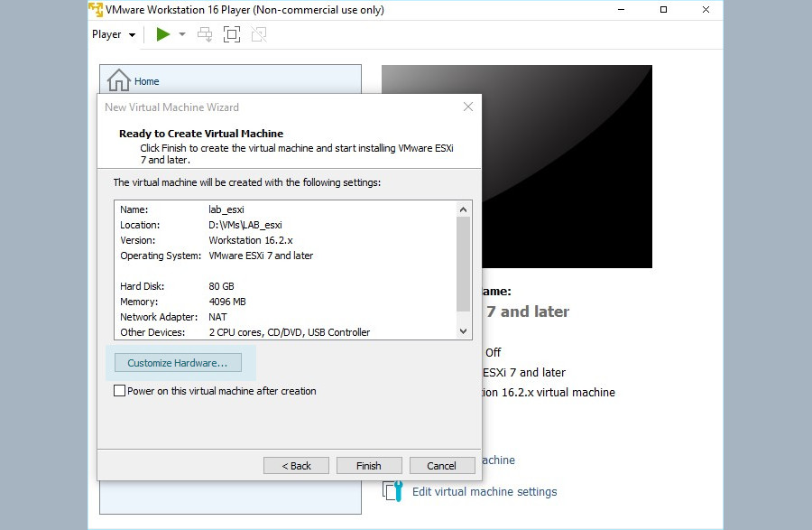This screenshot has width=812, height=530.
Task: Select Home in the library list
Action: pos(230,81)
